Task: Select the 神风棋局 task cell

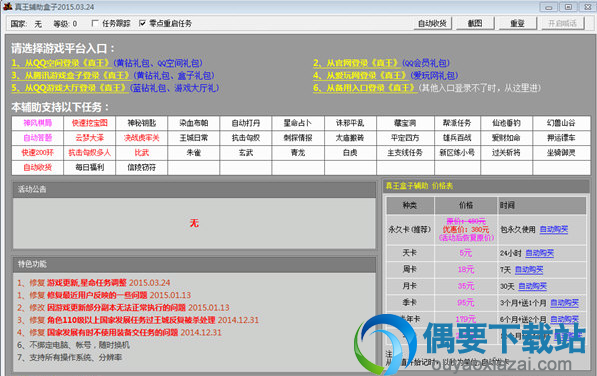Action: [x=37, y=123]
